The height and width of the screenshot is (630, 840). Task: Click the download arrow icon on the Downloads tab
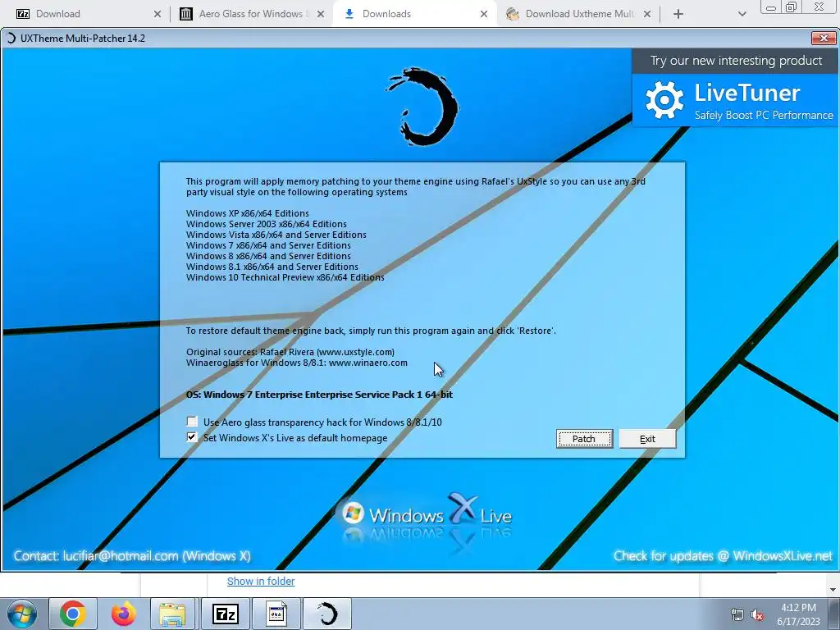(349, 14)
